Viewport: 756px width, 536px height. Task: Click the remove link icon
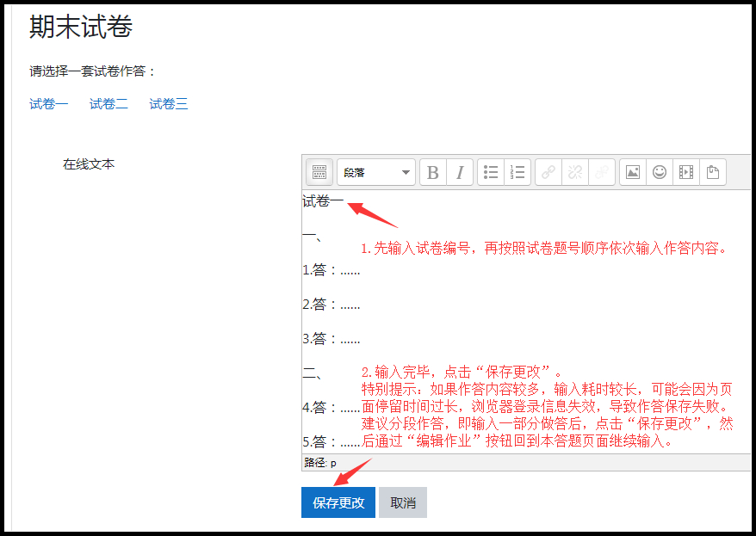click(x=575, y=172)
